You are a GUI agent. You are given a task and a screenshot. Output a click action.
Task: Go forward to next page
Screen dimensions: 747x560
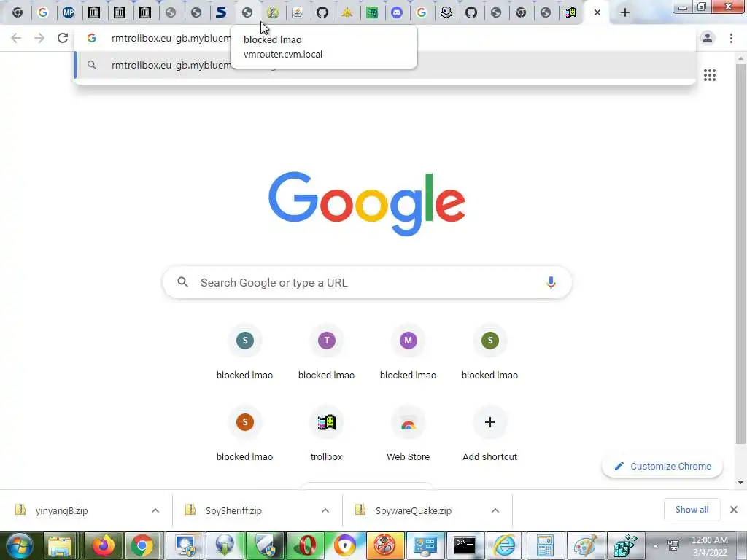coord(39,38)
